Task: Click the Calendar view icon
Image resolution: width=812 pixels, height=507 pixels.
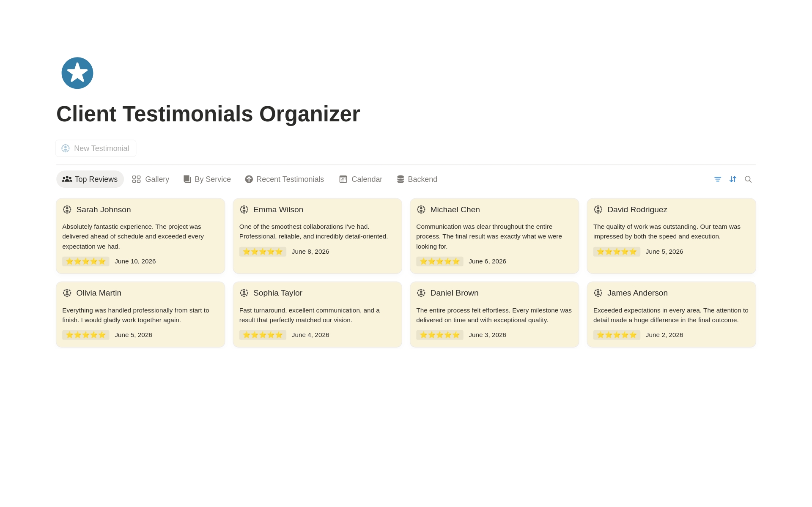Action: (x=343, y=179)
